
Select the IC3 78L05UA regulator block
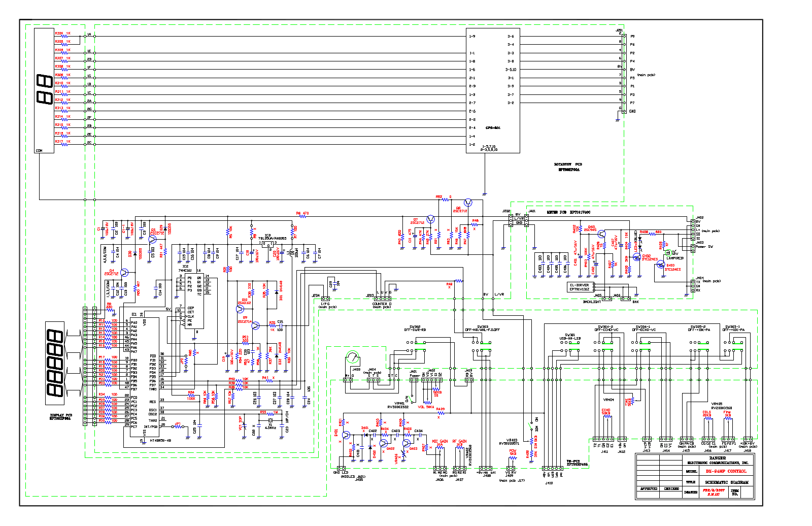tap(268, 244)
